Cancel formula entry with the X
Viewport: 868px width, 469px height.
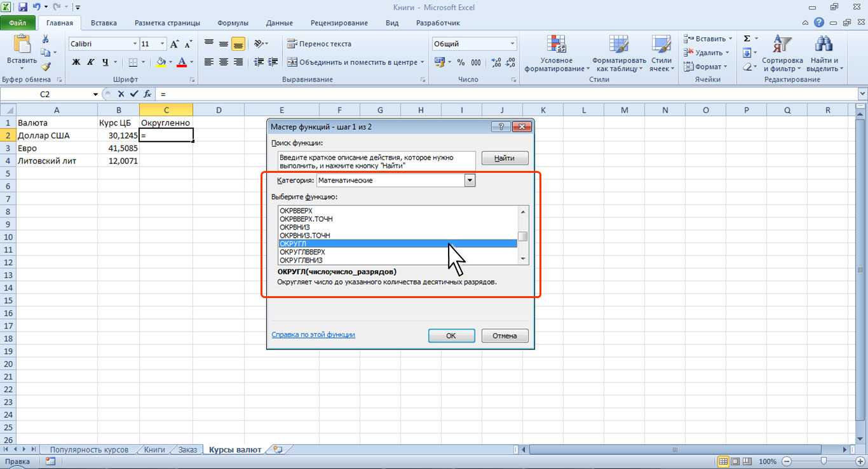point(121,93)
